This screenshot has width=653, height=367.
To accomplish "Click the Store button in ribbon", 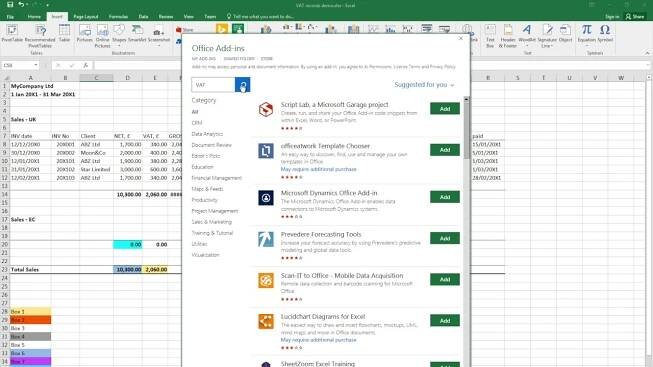I will (185, 30).
